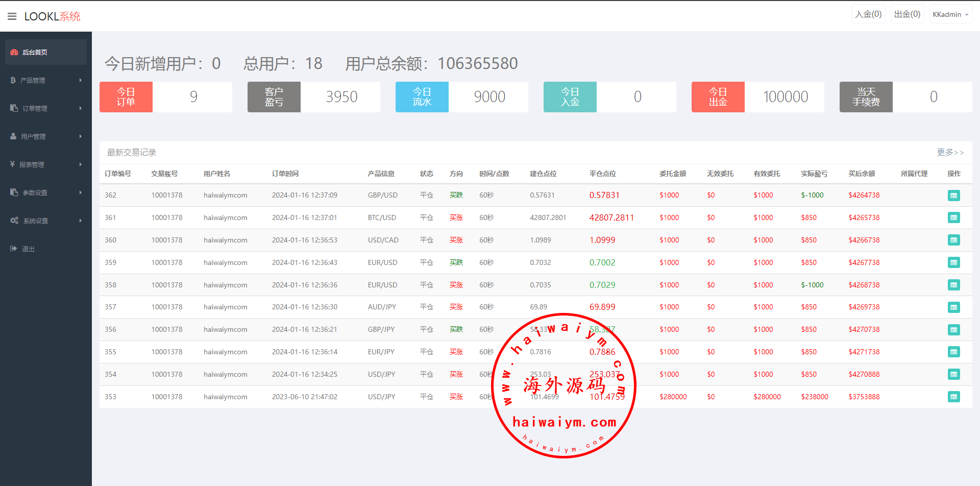Image resolution: width=980 pixels, height=486 pixels.
Task: Expand the 订单管理 sidebar submenu
Action: click(x=45, y=108)
